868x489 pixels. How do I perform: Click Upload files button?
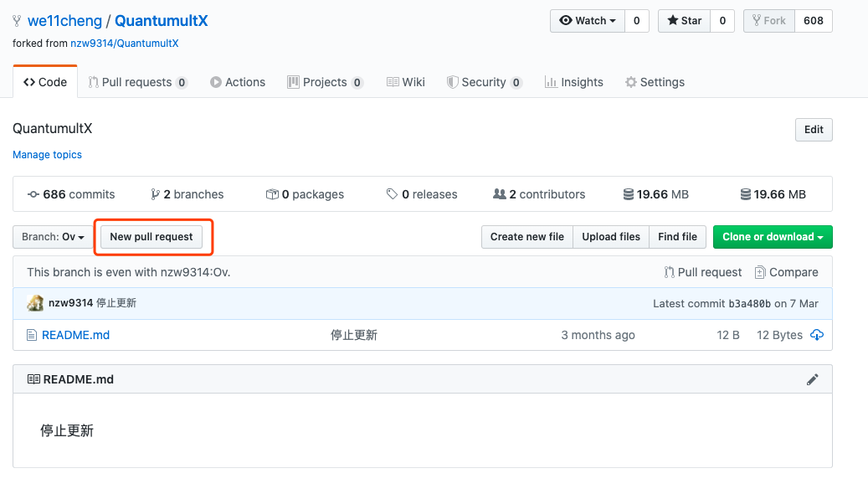[611, 236]
